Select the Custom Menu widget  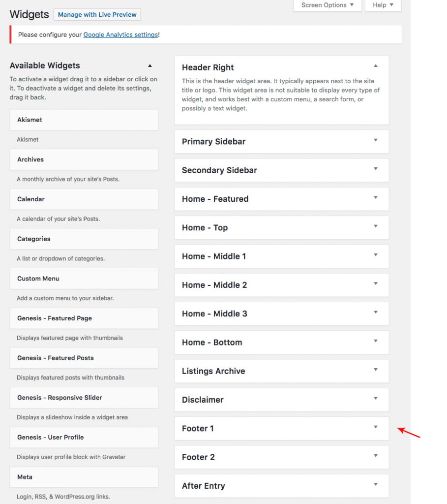click(84, 278)
